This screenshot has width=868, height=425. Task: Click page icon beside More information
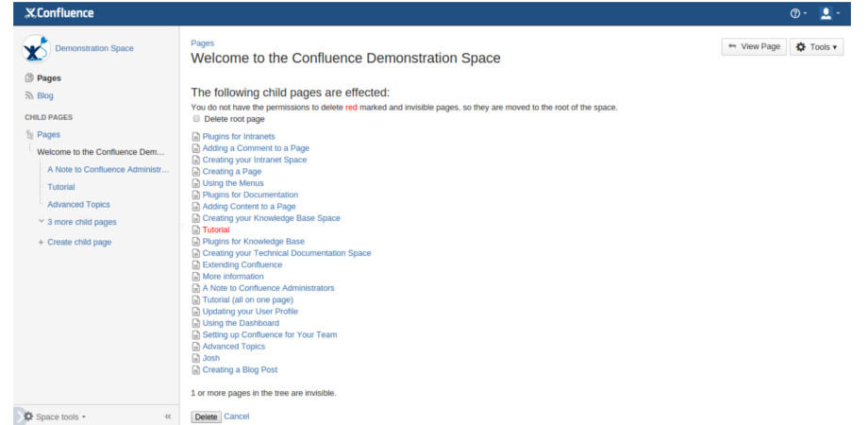195,277
